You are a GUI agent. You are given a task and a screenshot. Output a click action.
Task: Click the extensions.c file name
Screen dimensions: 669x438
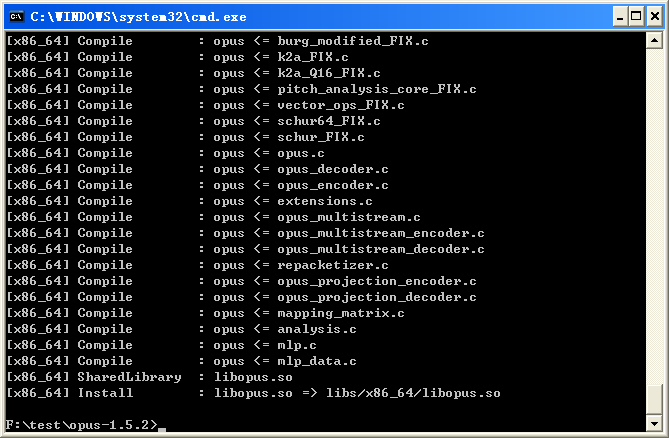325,201
